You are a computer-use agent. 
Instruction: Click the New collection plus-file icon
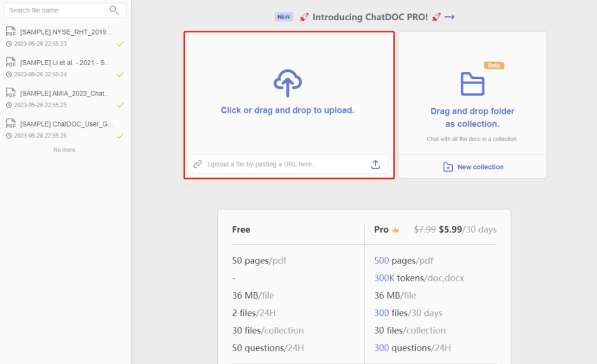click(448, 167)
